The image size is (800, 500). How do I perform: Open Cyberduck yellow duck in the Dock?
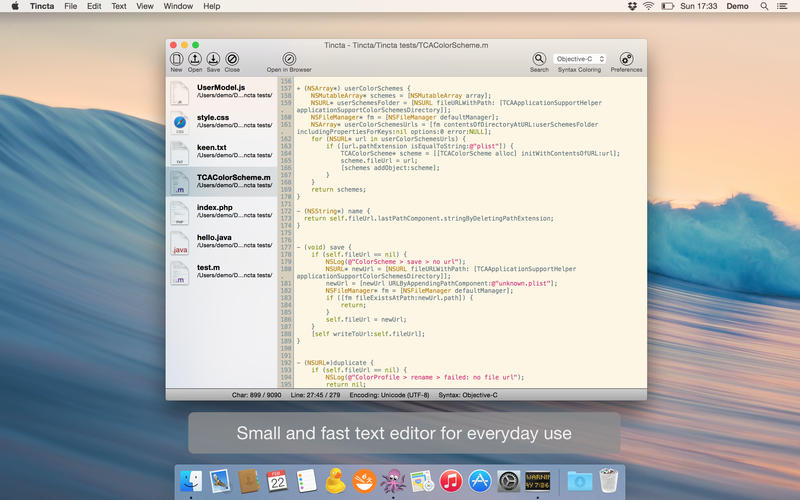(335, 481)
